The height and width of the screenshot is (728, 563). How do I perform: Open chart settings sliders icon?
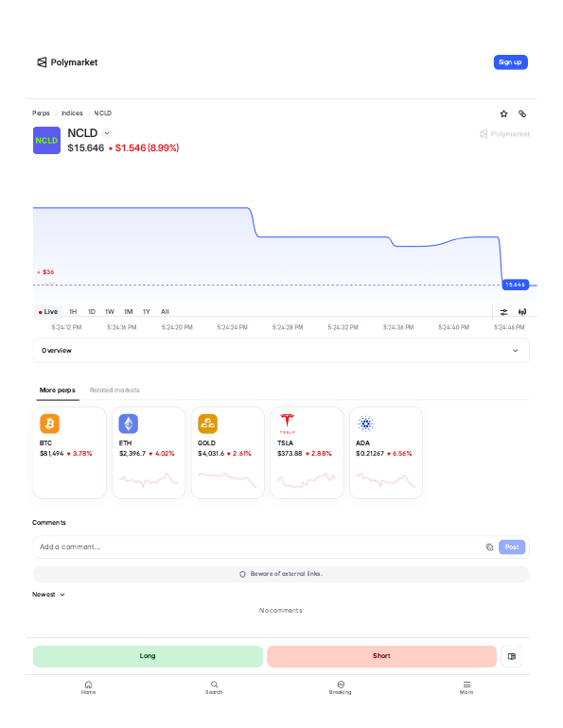[x=503, y=312]
